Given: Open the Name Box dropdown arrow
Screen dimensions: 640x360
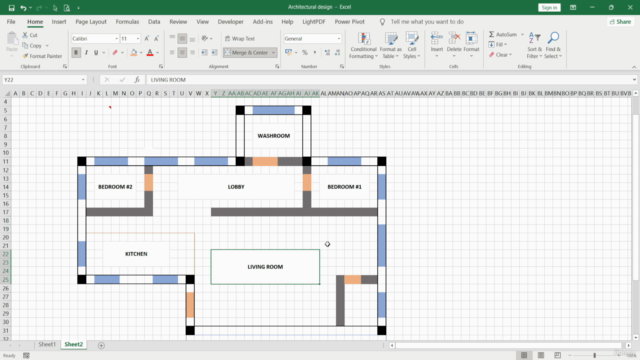Looking at the screenshot, I should pyautogui.click(x=83, y=80).
